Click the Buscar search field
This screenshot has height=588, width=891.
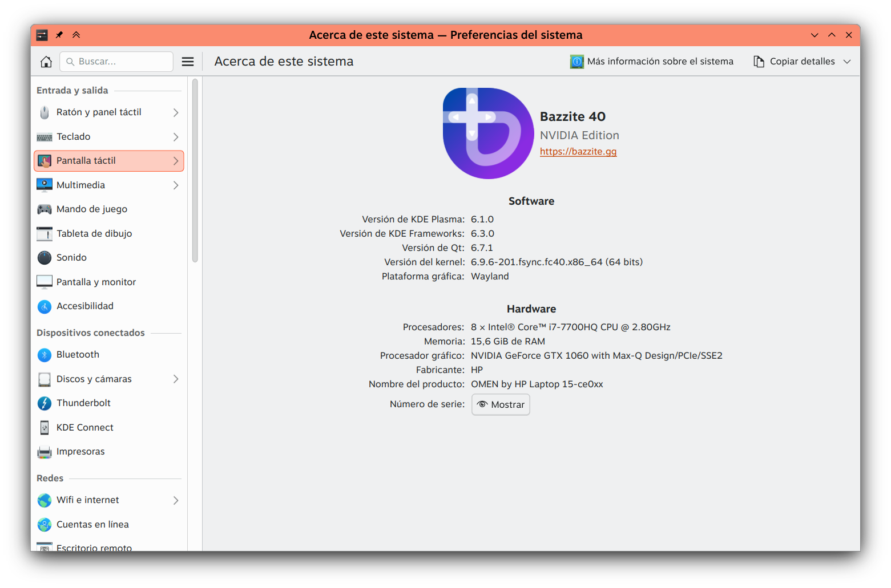(116, 62)
